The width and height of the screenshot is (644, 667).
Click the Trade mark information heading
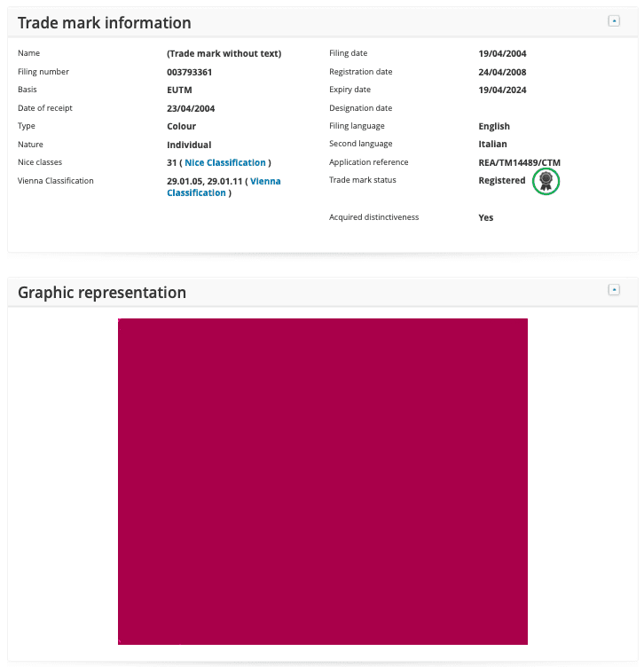tap(104, 23)
